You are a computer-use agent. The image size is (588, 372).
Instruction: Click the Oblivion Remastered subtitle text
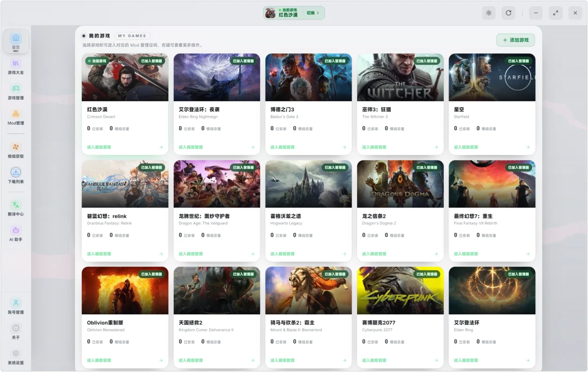tap(106, 330)
